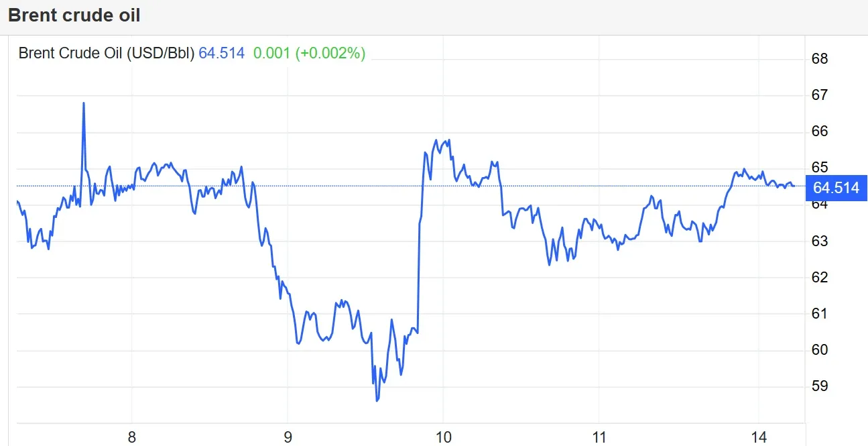
Task: Click the 62 price axis label
Action: (x=819, y=277)
